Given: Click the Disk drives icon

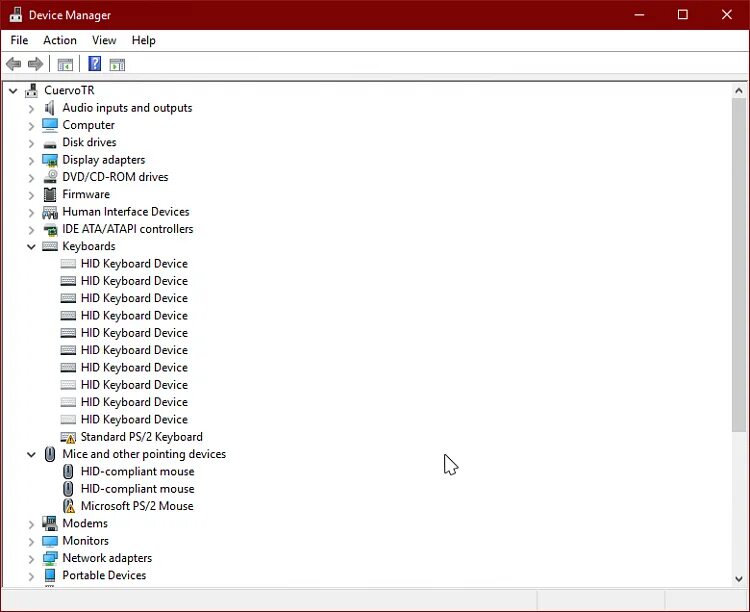Looking at the screenshot, I should pyautogui.click(x=50, y=144).
